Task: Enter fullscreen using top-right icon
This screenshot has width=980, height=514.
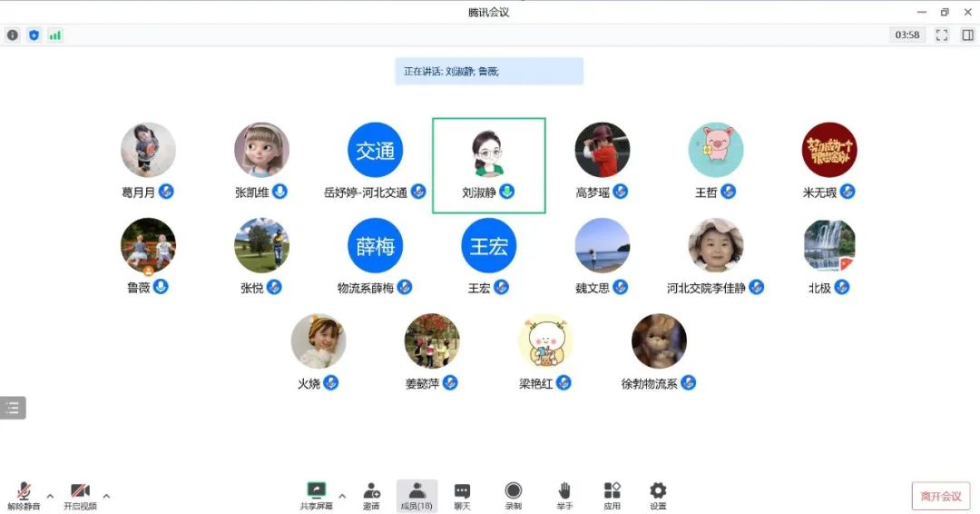Action: pos(941,35)
